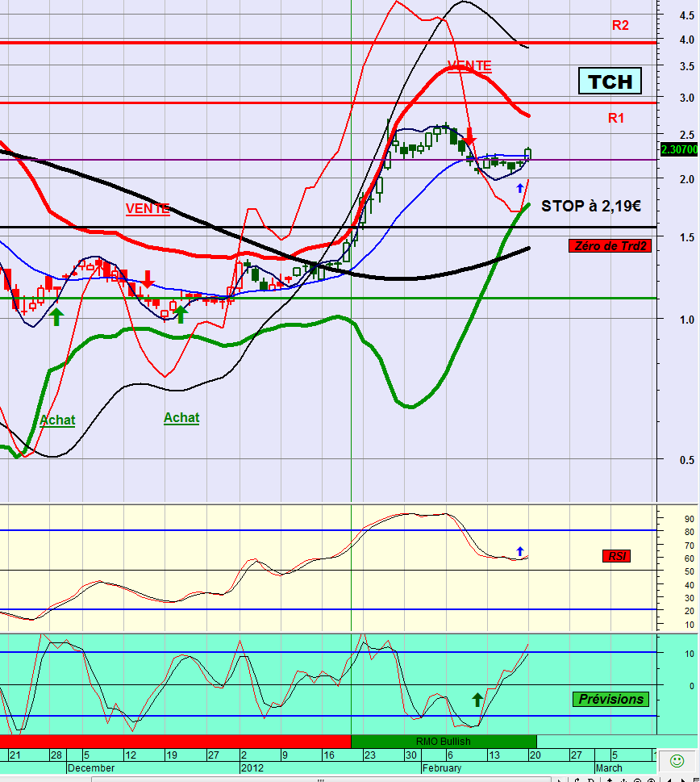Click the 80 level on RSI scale

click(690, 532)
